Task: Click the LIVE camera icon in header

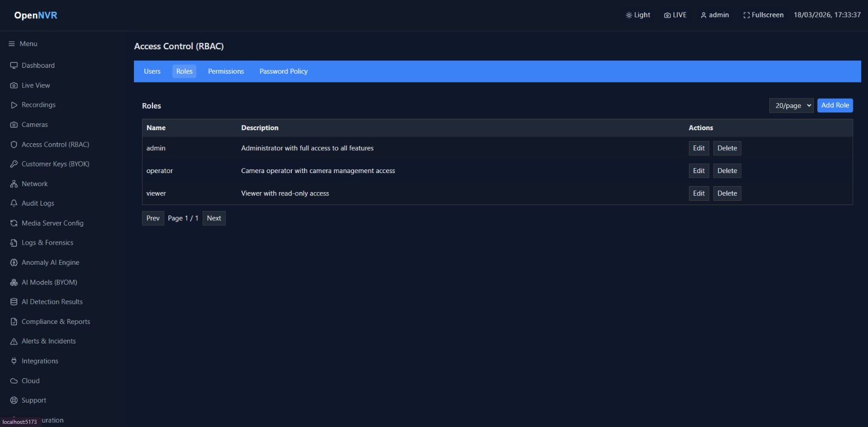Action: coord(667,15)
